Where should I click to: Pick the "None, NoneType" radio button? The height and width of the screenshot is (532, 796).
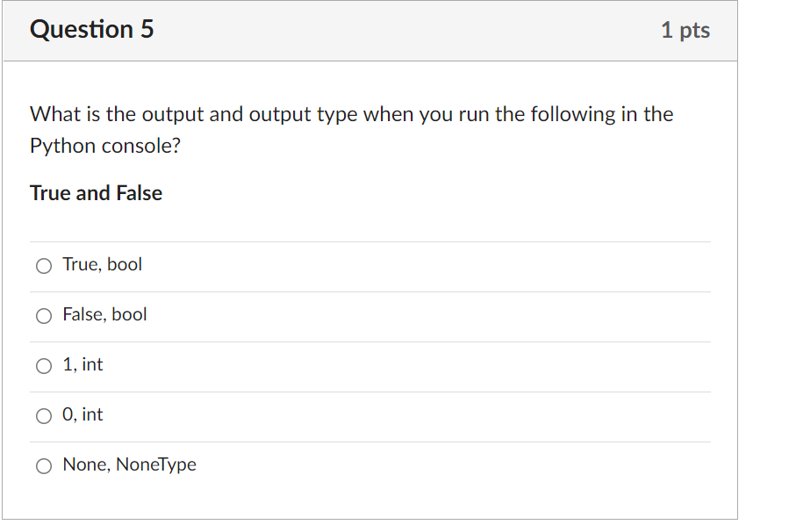pos(44,466)
